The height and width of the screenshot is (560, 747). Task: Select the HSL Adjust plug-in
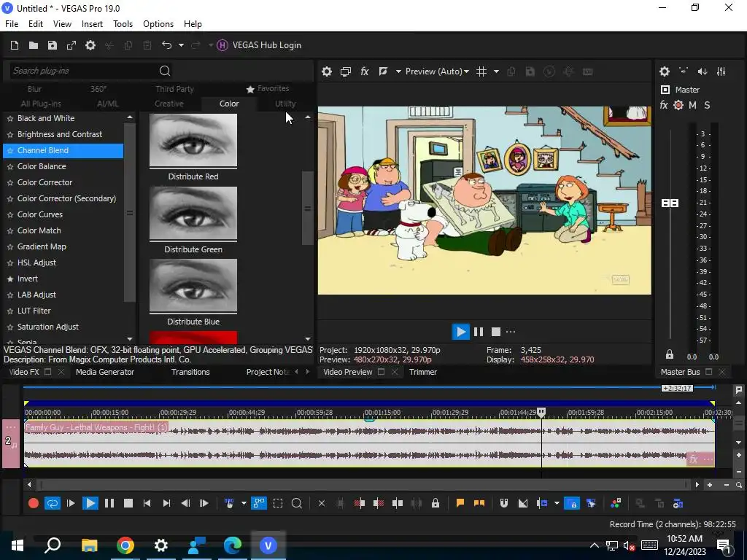36,262
